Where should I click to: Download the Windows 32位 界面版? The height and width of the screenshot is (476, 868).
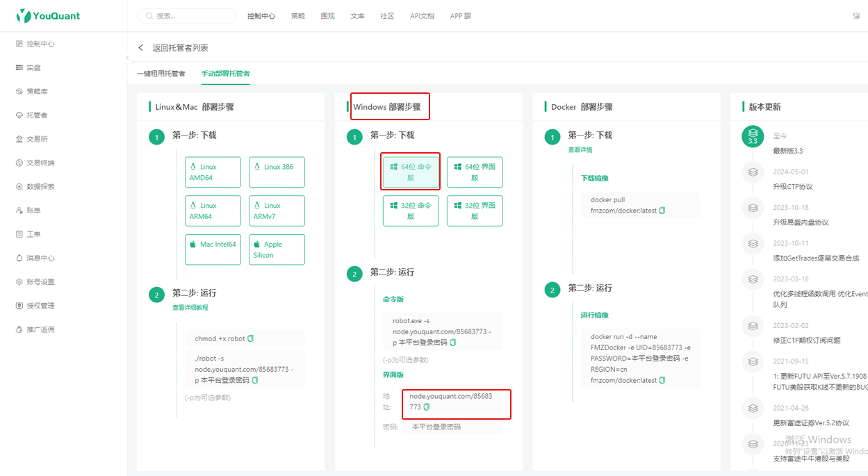point(475,211)
